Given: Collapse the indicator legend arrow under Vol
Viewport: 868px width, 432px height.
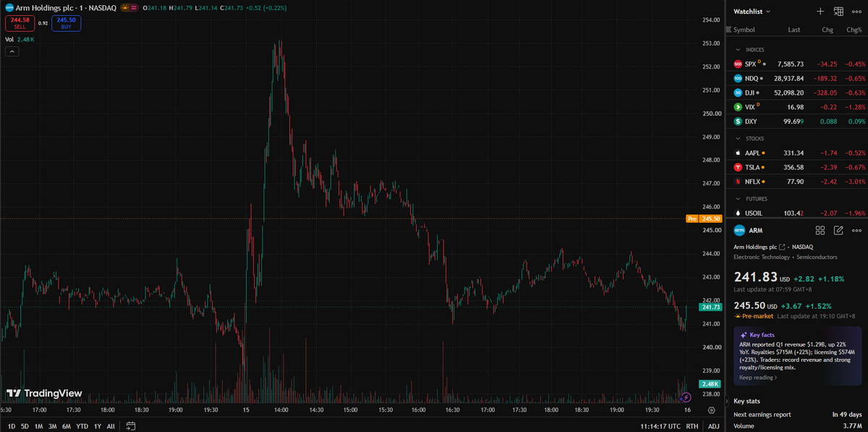Looking at the screenshot, I should click(x=12, y=51).
